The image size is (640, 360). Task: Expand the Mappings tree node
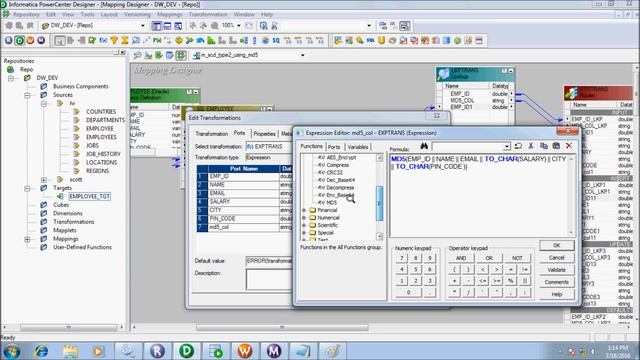pyautogui.click(x=27, y=239)
